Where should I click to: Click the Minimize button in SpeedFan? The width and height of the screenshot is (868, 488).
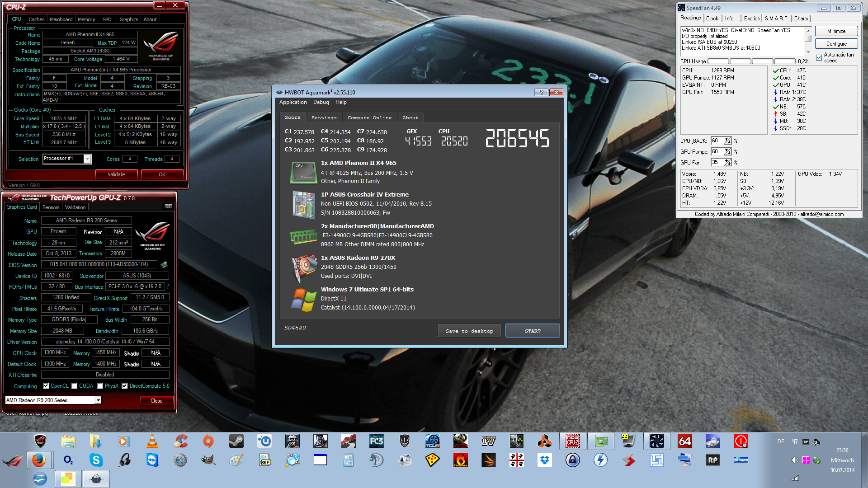(x=836, y=31)
